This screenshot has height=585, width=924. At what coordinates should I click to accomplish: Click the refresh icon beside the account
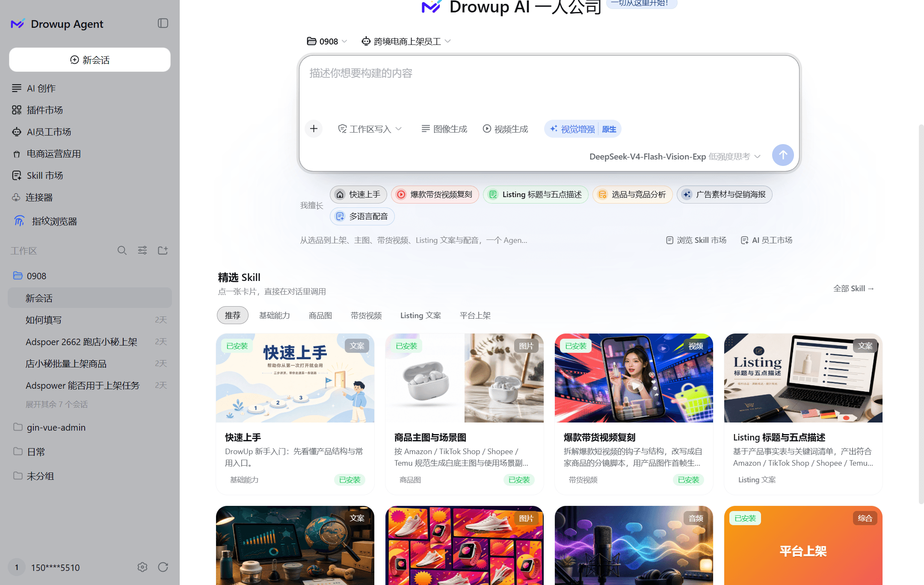coord(163,567)
